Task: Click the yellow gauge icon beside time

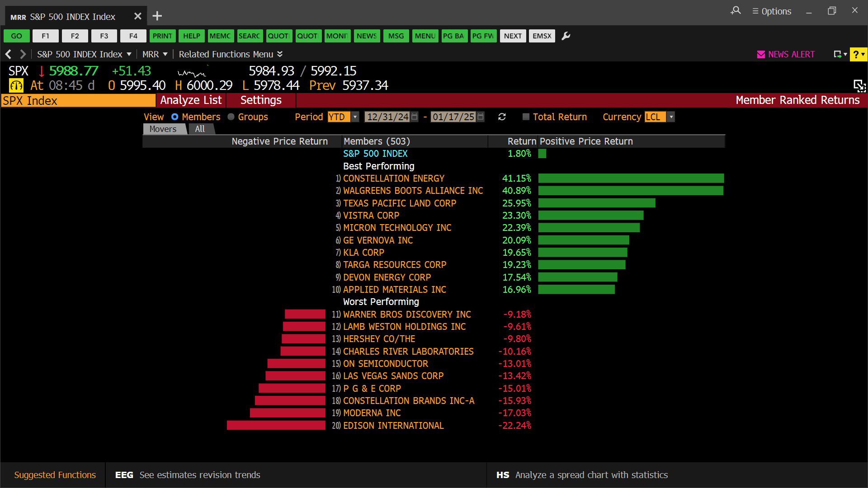Action: 16,85
